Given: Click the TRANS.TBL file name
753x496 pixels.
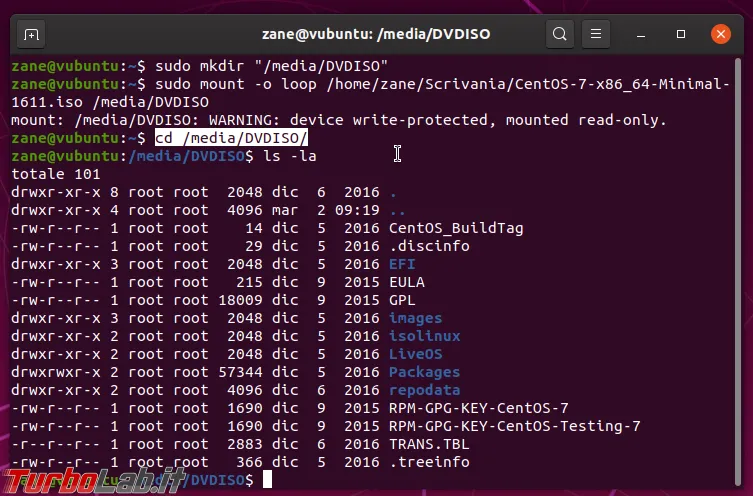Looking at the screenshot, I should (429, 444).
